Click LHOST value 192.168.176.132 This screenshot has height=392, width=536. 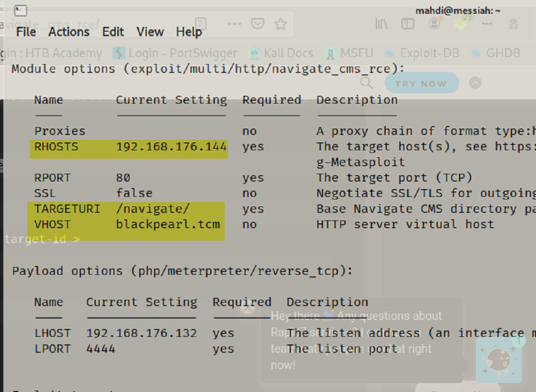(x=141, y=333)
